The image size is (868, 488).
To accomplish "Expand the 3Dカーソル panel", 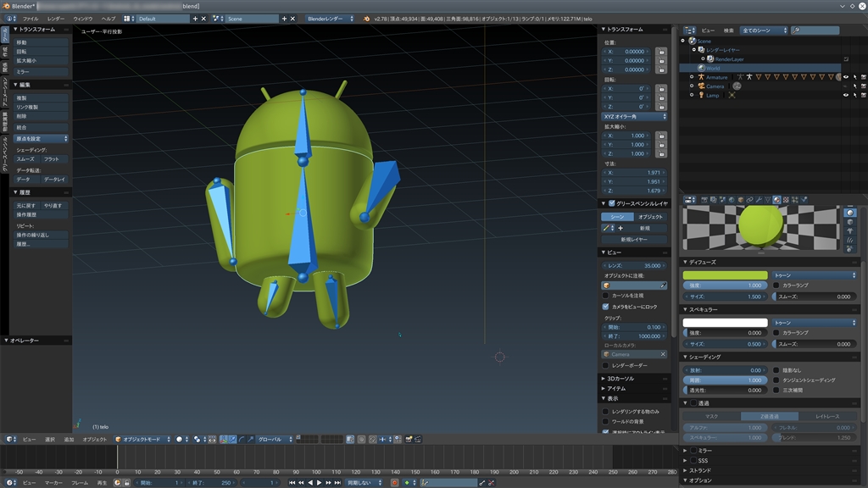I will (x=619, y=379).
